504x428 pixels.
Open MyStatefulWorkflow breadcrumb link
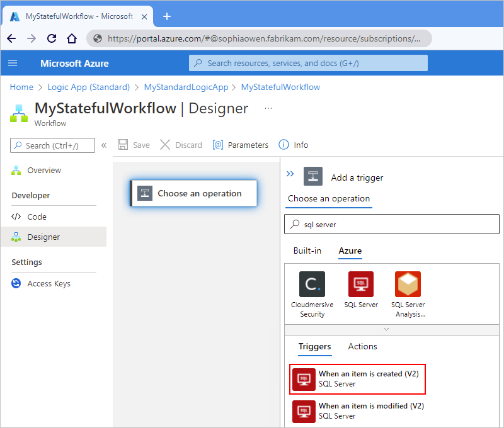(x=280, y=87)
